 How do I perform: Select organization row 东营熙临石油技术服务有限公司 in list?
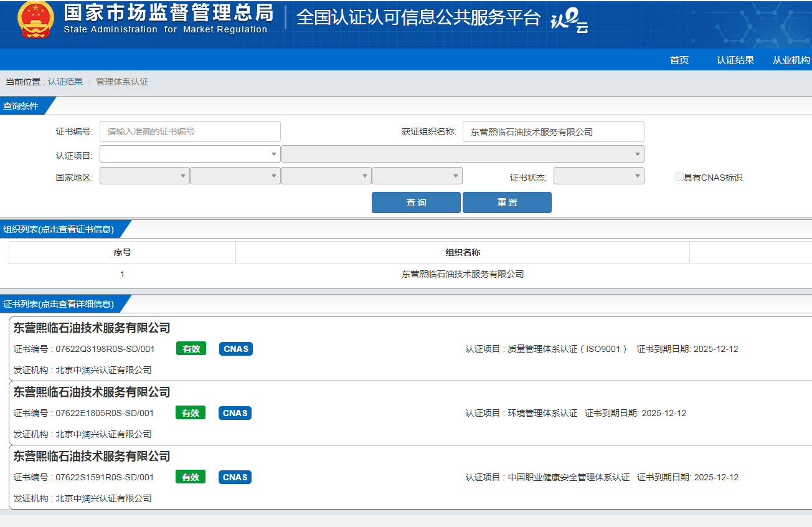click(x=462, y=274)
